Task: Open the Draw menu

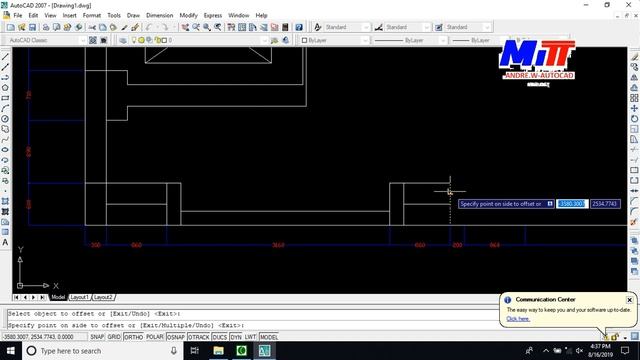Action: [133, 15]
